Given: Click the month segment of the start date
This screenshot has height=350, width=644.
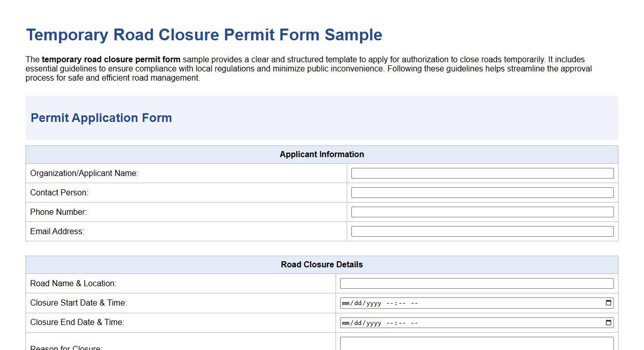Looking at the screenshot, I should 345,303.
